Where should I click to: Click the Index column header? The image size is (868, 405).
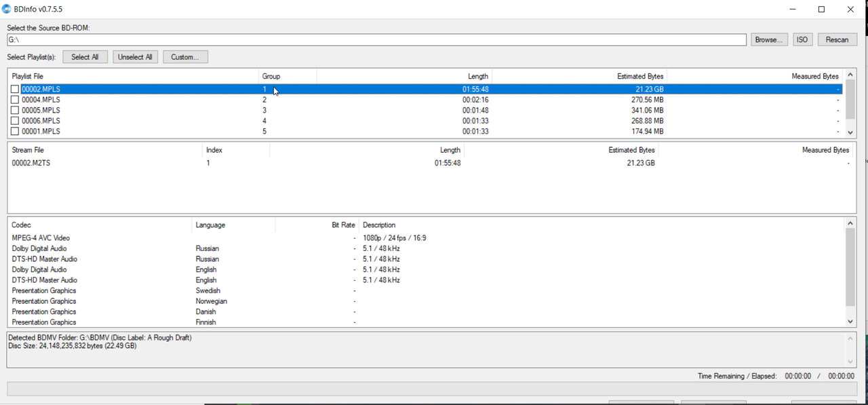[x=235, y=150]
